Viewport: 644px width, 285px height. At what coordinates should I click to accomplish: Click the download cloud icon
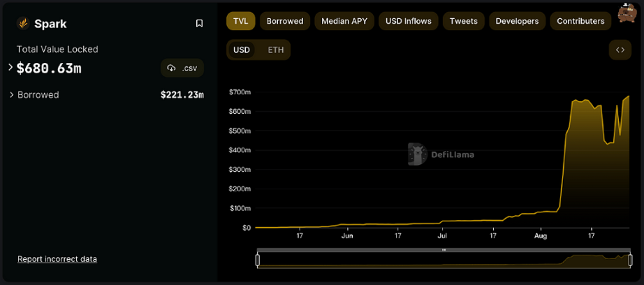pyautogui.click(x=172, y=68)
